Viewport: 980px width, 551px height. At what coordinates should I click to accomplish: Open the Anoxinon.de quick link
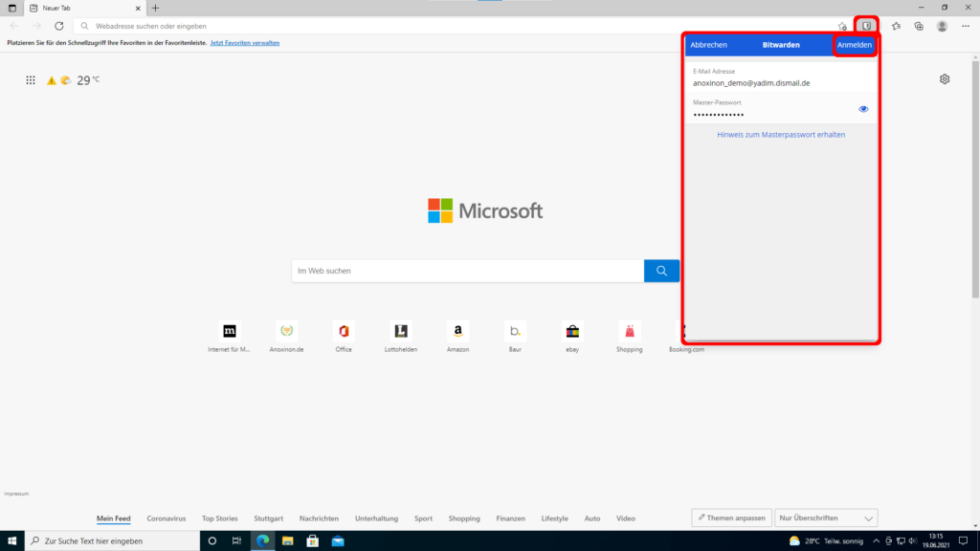[286, 338]
